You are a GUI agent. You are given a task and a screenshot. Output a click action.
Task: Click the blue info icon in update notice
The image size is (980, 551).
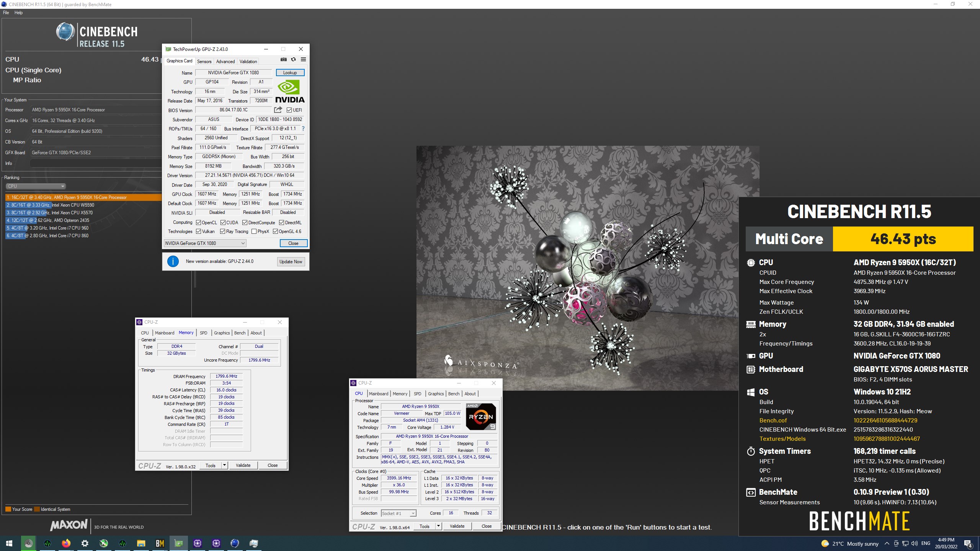(173, 261)
